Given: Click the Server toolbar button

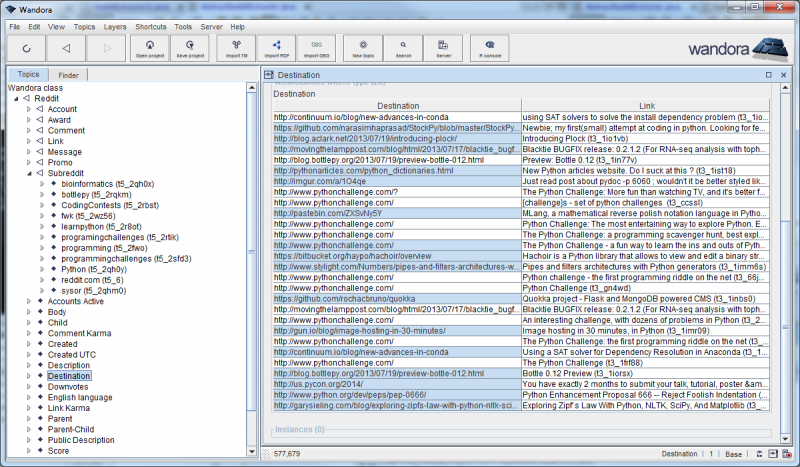Looking at the screenshot, I should coord(443,47).
